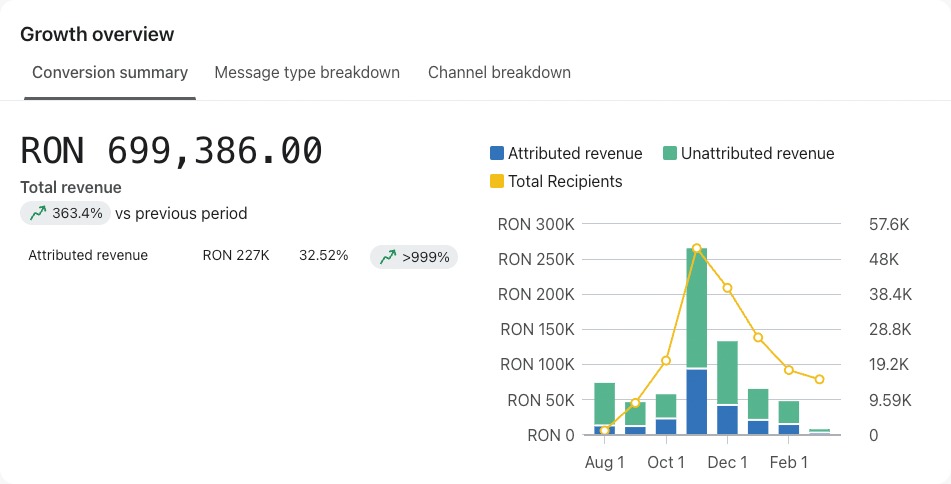Toggle the Unattributed revenue legend label
This screenshot has height=484, width=951.
point(758,153)
